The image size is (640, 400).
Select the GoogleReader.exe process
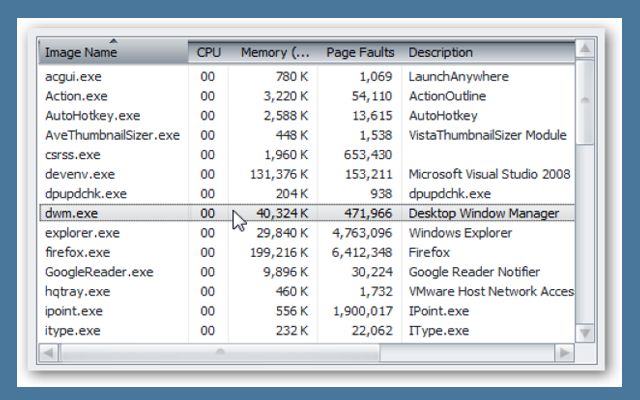99,271
